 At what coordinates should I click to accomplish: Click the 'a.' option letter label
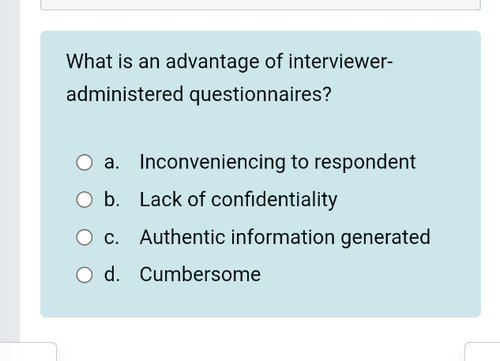point(112,163)
